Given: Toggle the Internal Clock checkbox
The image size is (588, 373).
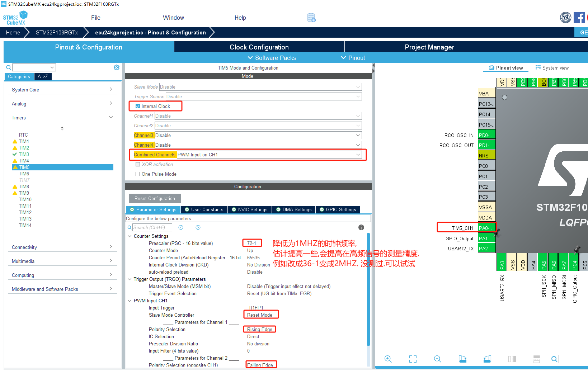Looking at the screenshot, I should (138, 106).
